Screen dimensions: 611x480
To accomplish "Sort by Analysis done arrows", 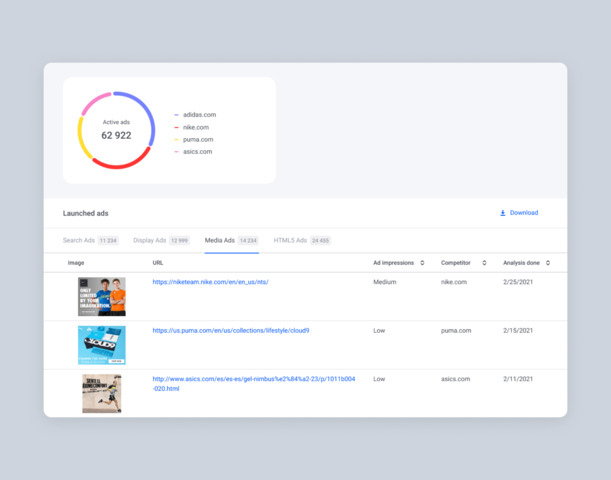I will [548, 263].
